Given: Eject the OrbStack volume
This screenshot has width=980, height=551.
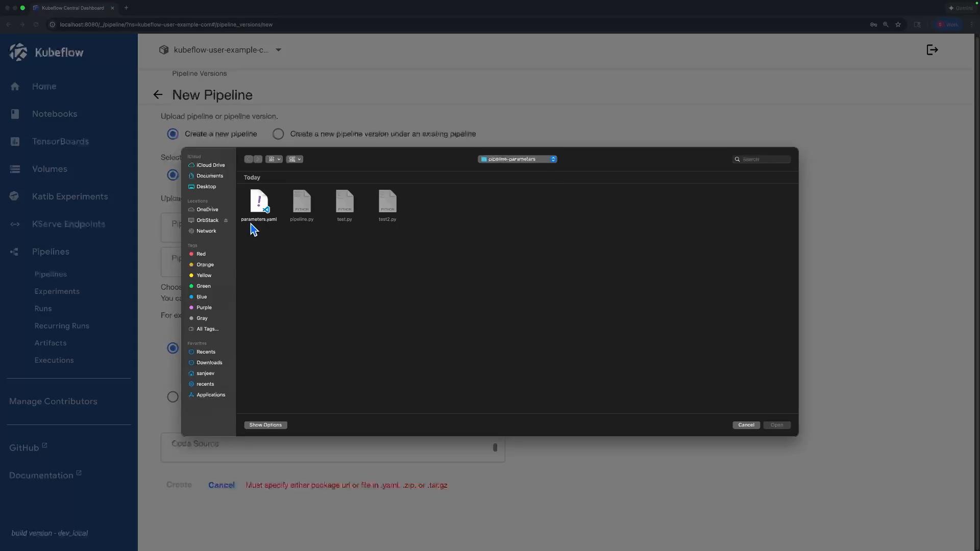Looking at the screenshot, I should coord(226,220).
